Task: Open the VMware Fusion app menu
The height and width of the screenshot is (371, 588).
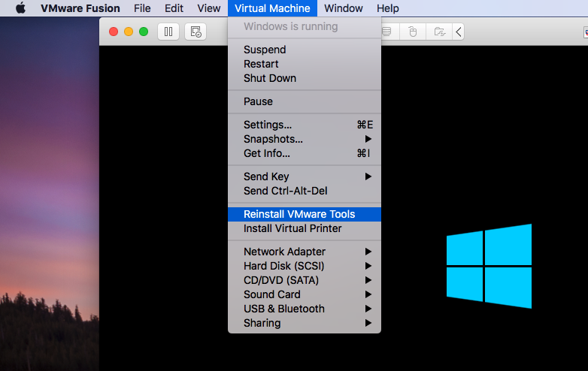Action: pos(80,8)
